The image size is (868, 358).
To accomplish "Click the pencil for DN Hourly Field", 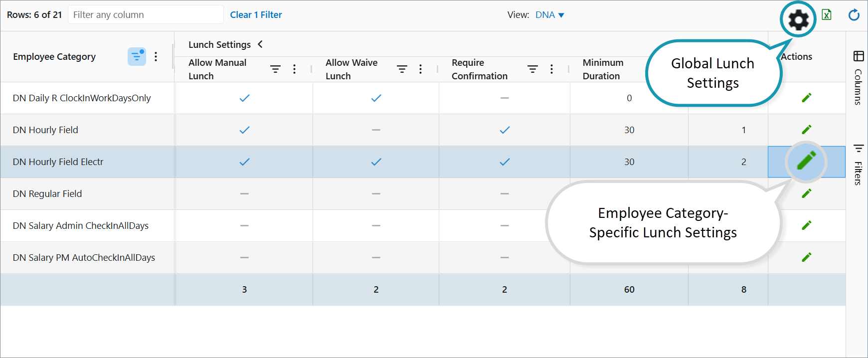I will point(806,130).
